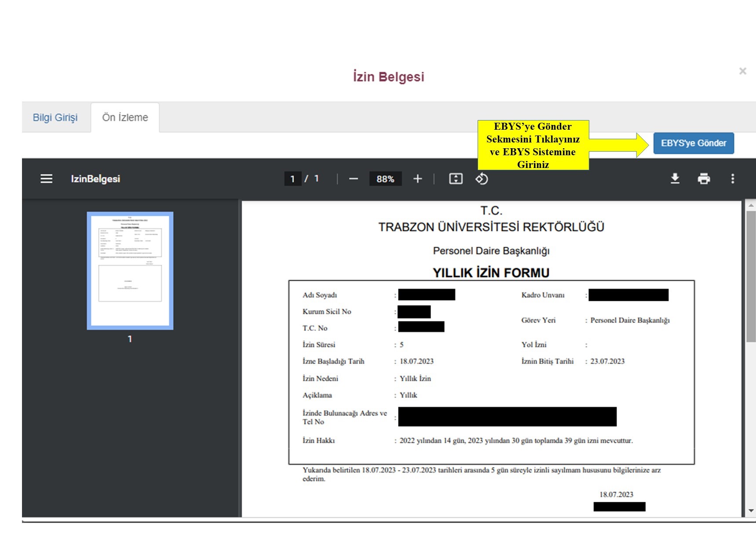
Task: Click the Görev Yeri value text
Action: (630, 320)
